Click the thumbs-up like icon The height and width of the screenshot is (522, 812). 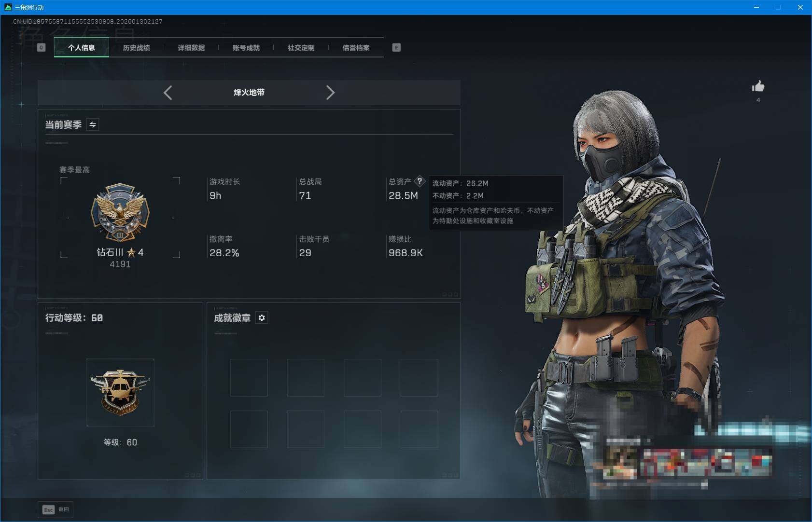(758, 86)
